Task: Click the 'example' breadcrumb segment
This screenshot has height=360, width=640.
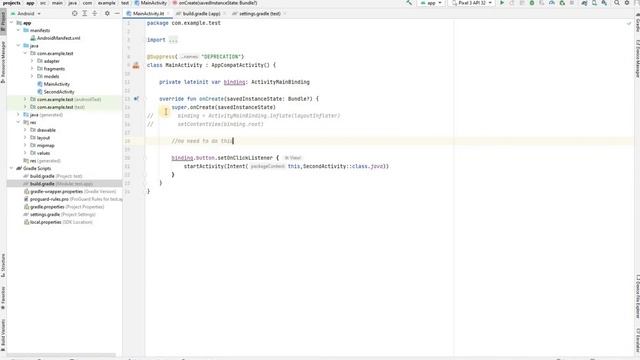Action: coord(107,3)
